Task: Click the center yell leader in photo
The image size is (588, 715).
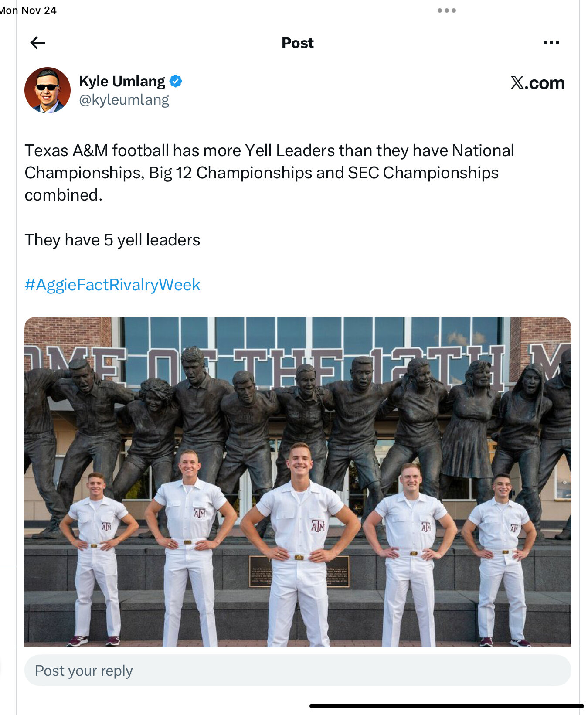Action: pyautogui.click(x=299, y=545)
